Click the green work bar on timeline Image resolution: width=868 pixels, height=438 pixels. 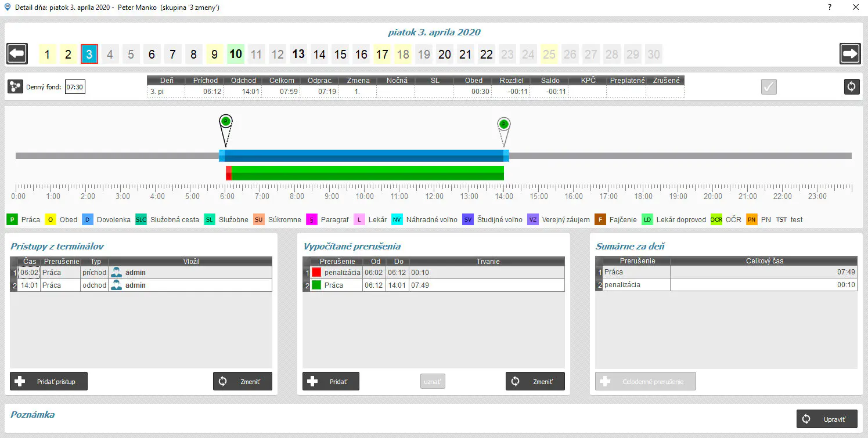pos(368,173)
